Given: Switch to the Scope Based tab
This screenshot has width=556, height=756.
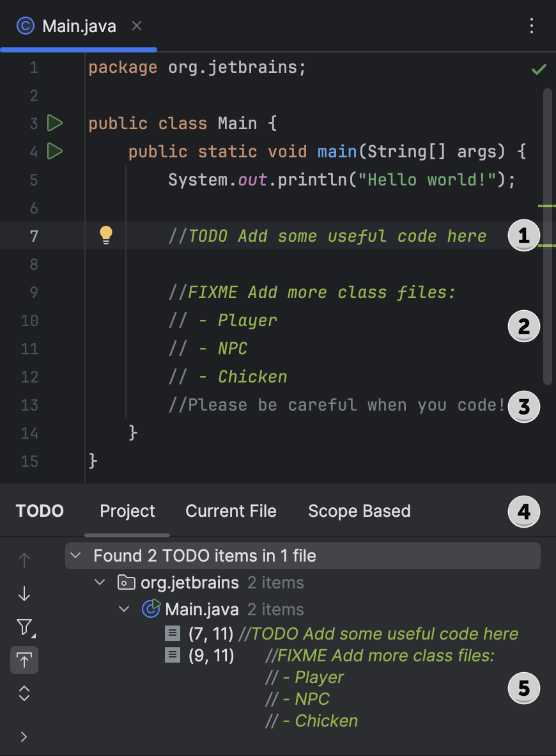Looking at the screenshot, I should (359, 511).
